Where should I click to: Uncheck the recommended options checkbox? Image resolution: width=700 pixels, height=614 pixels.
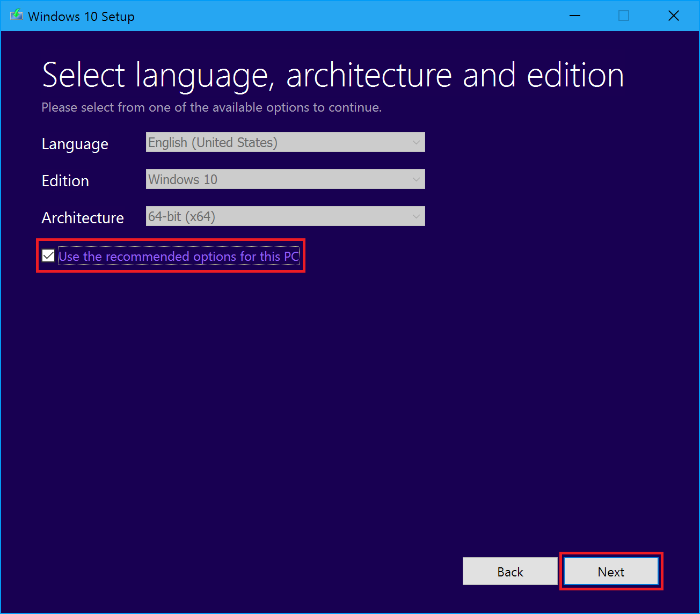[x=48, y=256]
